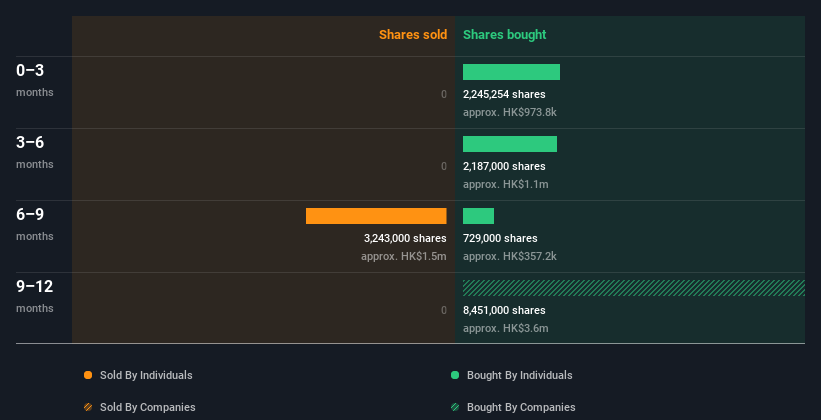Image resolution: width=821 pixels, height=420 pixels.
Task: Click the 3–6 months row label
Action: point(35,152)
